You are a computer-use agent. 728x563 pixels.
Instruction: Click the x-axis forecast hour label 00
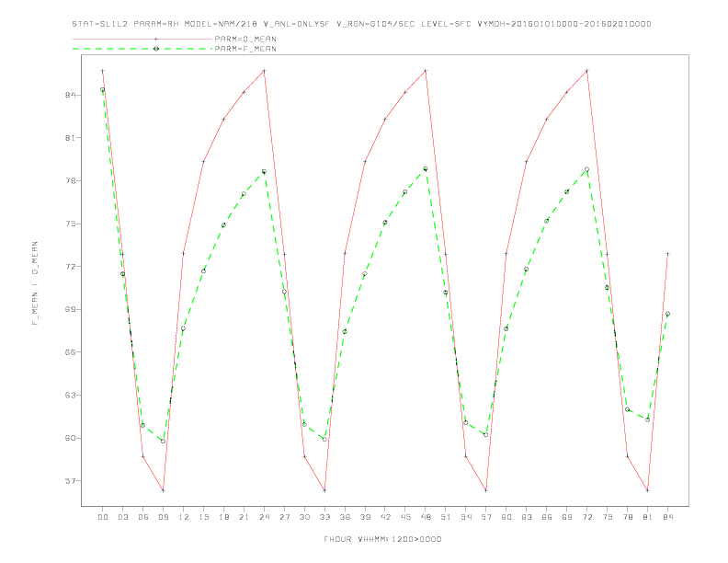[x=103, y=517]
